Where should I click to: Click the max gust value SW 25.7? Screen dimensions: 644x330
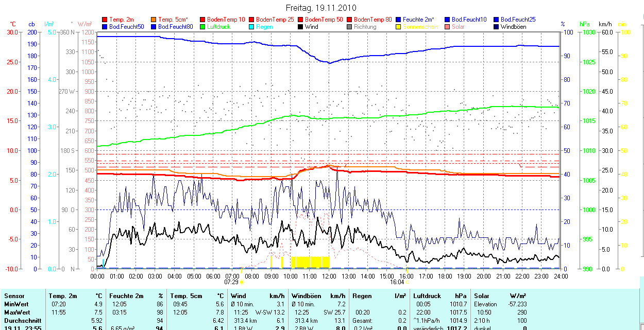click(334, 312)
